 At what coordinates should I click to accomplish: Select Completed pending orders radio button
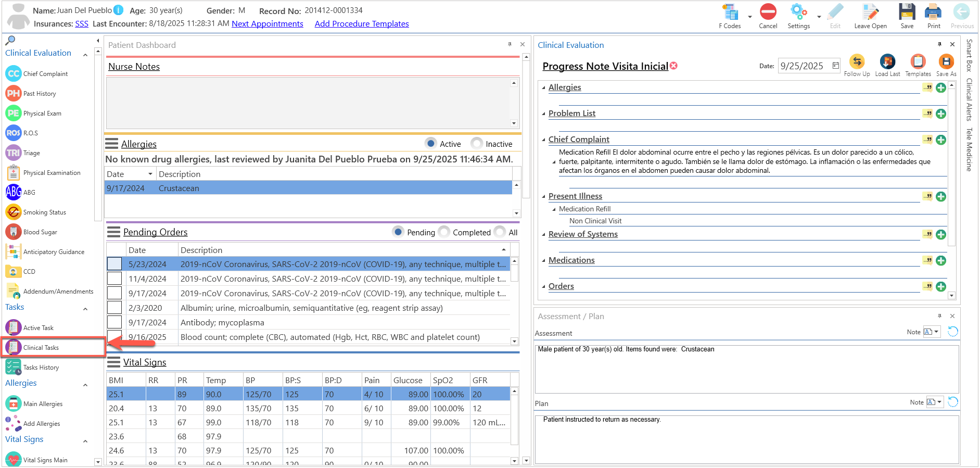tap(444, 232)
